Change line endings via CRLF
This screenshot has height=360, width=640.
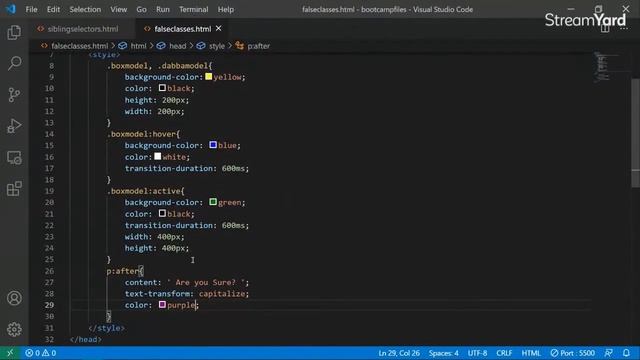coord(504,353)
